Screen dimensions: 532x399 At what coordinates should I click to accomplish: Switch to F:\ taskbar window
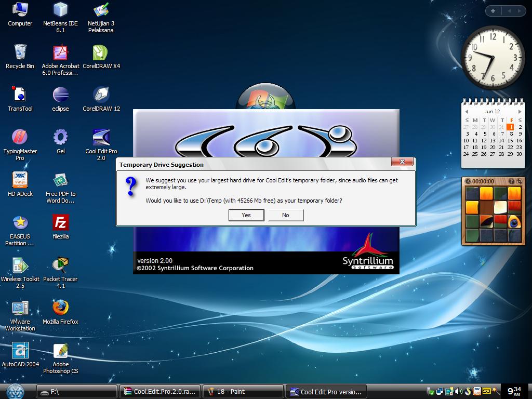[x=77, y=392]
